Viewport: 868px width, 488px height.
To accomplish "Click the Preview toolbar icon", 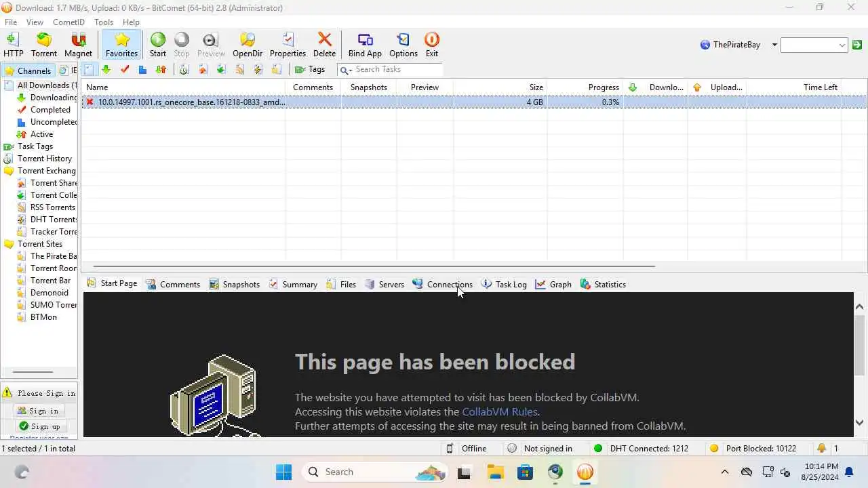I will (x=211, y=45).
